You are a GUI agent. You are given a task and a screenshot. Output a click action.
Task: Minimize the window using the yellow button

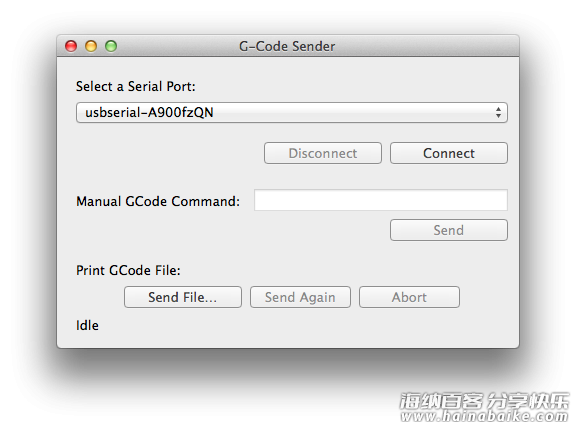coord(91,46)
